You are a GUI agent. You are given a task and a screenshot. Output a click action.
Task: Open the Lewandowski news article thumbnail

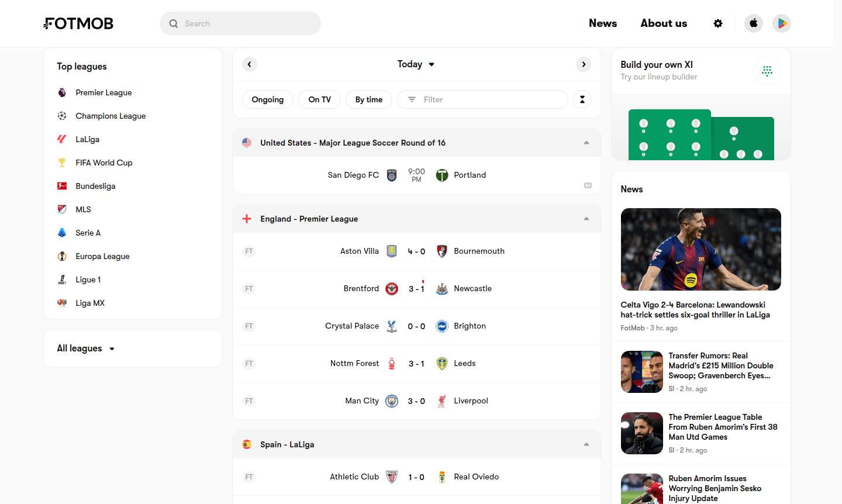(700, 249)
